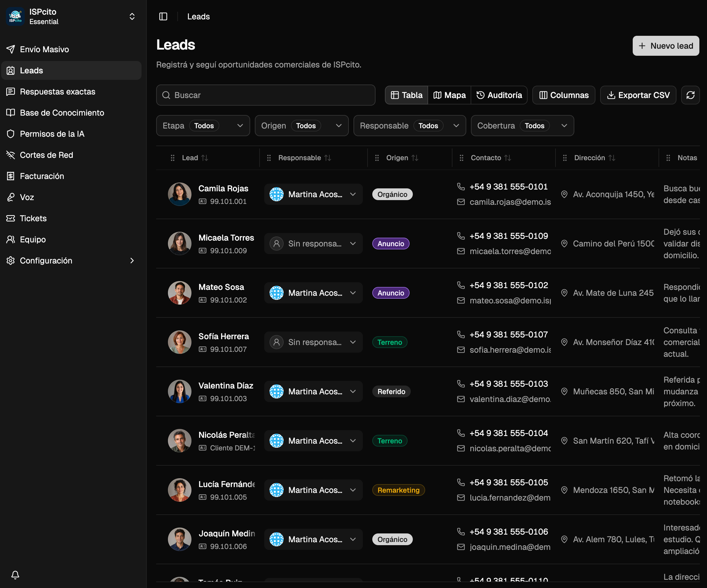The height and width of the screenshot is (588, 707).
Task: Open responsable dropdown for Camila Rojas
Action: point(314,195)
